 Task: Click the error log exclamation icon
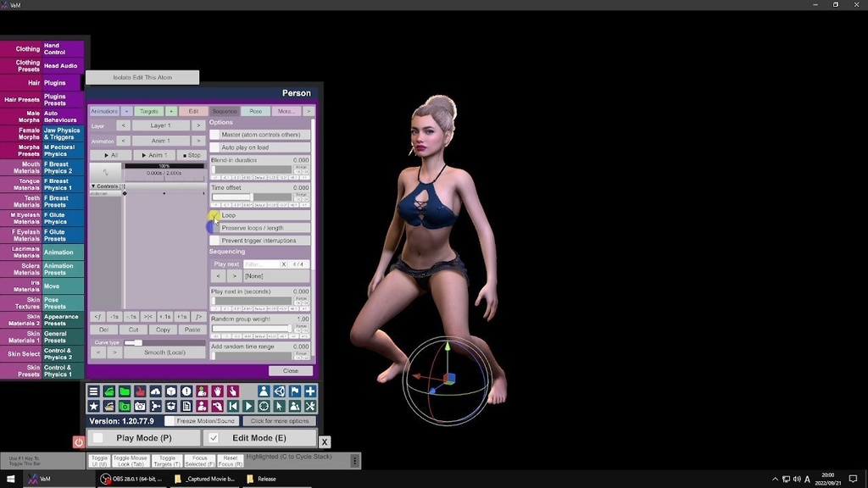186,391
